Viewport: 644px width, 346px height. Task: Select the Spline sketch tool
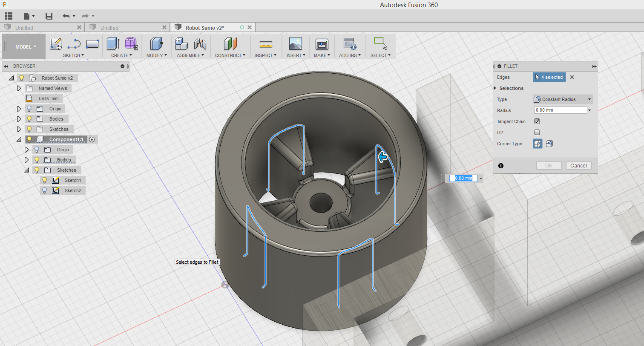click(74, 43)
